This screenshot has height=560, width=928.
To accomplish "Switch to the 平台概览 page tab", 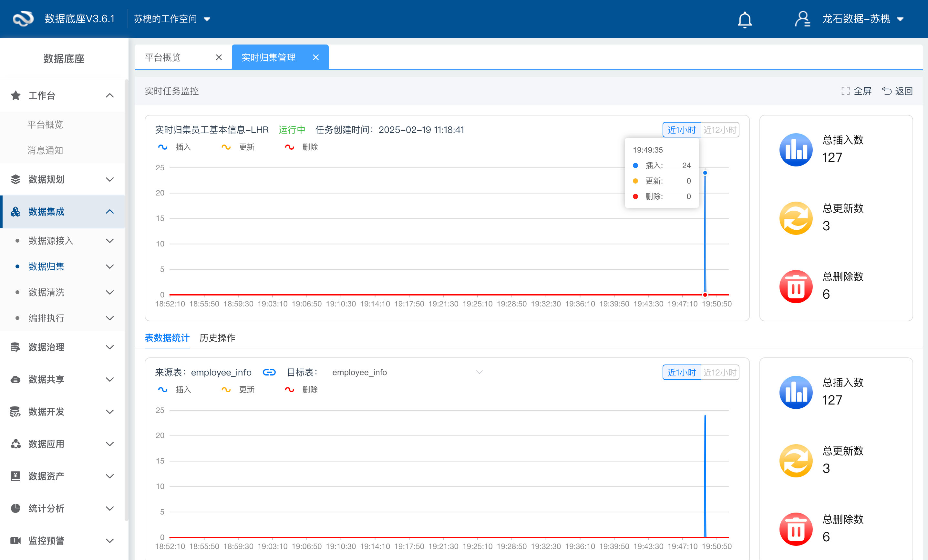I will [x=163, y=57].
